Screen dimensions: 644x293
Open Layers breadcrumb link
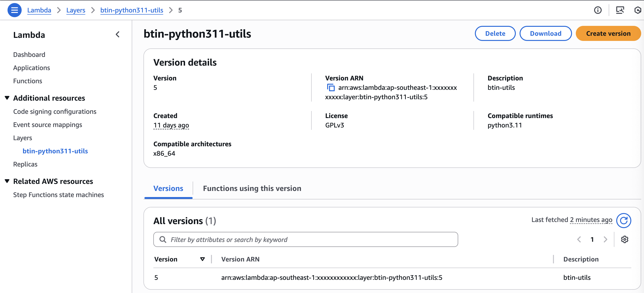[76, 10]
